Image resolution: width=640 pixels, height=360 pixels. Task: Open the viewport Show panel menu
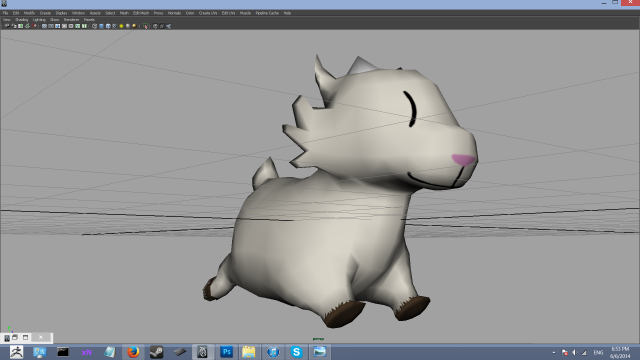click(x=55, y=20)
